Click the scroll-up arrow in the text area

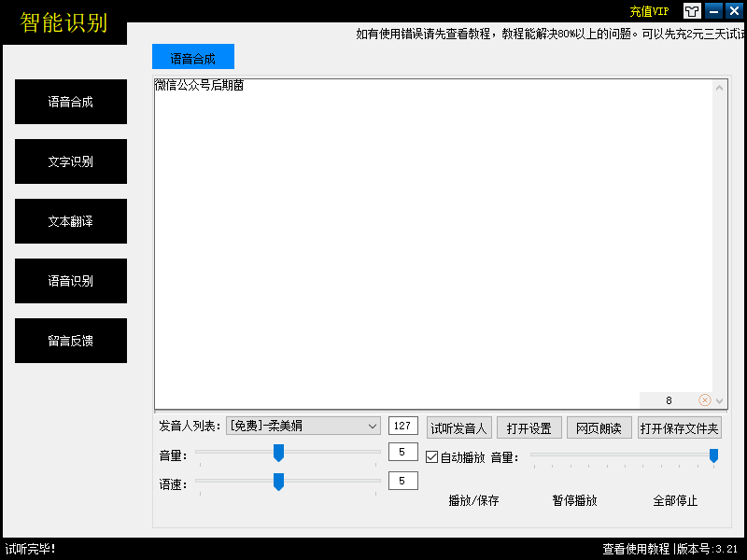[719, 89]
